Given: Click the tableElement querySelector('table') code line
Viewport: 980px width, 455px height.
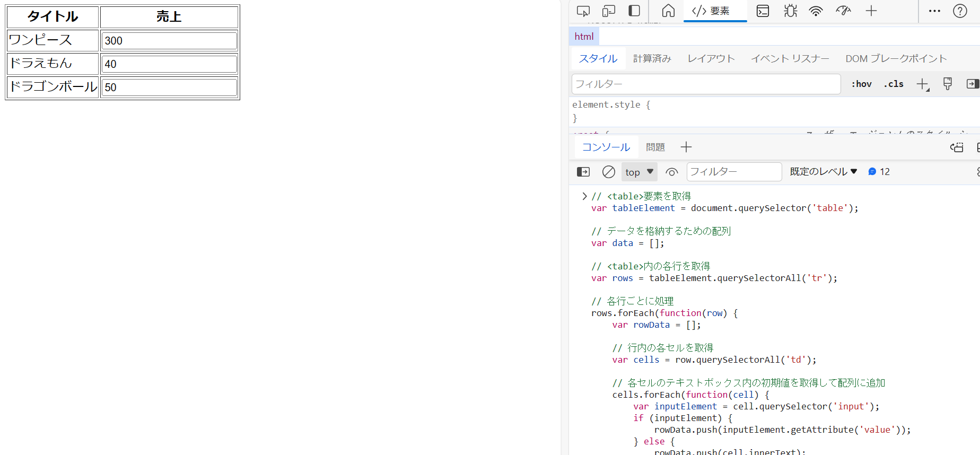Looking at the screenshot, I should click(x=724, y=208).
